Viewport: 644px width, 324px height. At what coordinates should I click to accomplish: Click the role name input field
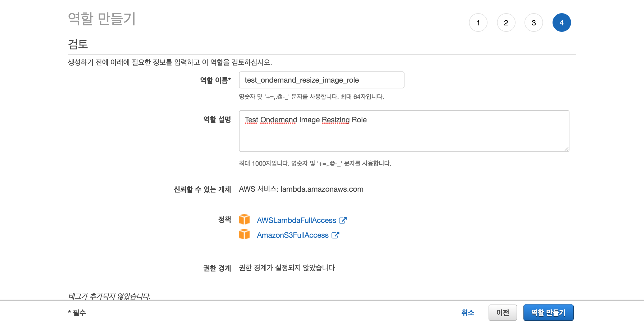coord(321,80)
